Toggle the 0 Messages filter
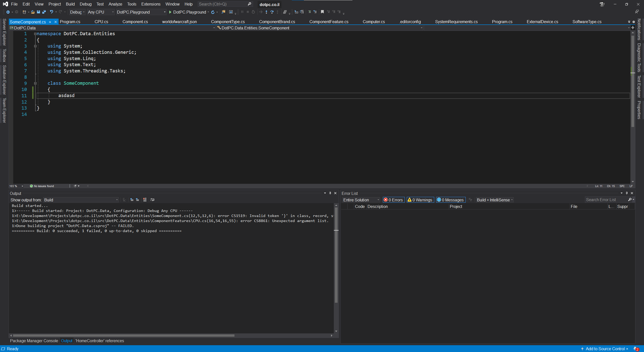This screenshot has height=352, width=644. pyautogui.click(x=451, y=200)
